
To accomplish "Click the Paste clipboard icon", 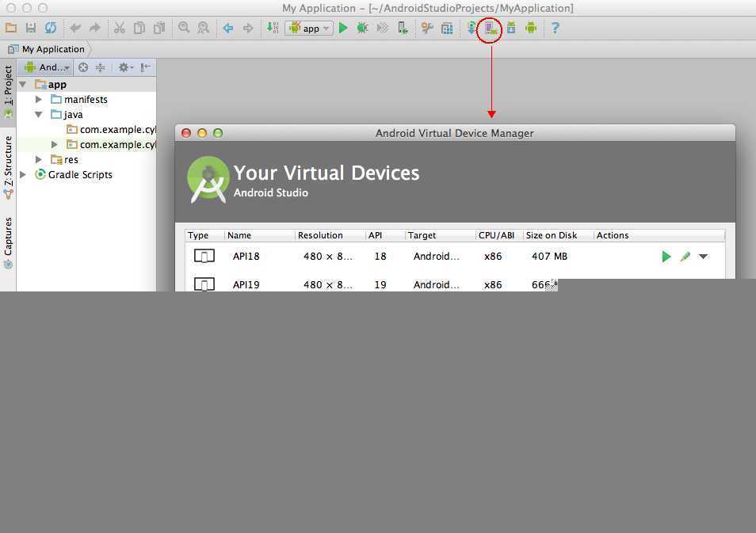I will pyautogui.click(x=159, y=28).
